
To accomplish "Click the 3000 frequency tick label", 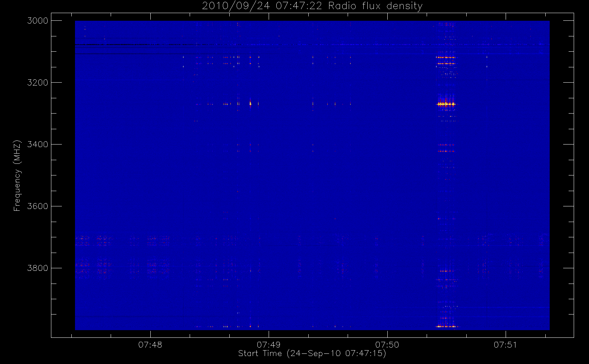I will click(38, 21).
